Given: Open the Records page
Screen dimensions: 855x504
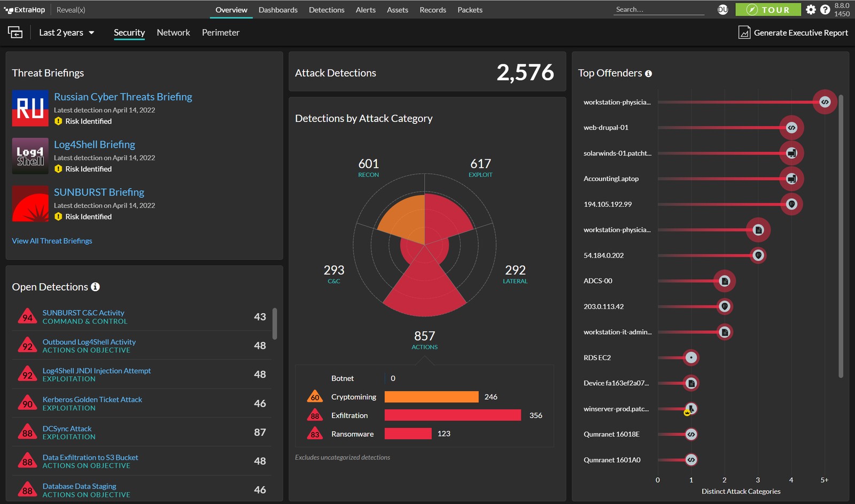Looking at the screenshot, I should (433, 10).
